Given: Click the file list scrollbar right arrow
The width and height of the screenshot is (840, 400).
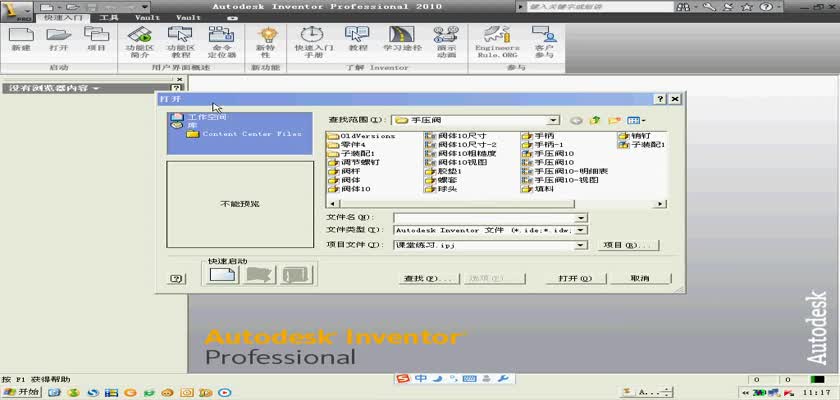Looking at the screenshot, I should (662, 204).
